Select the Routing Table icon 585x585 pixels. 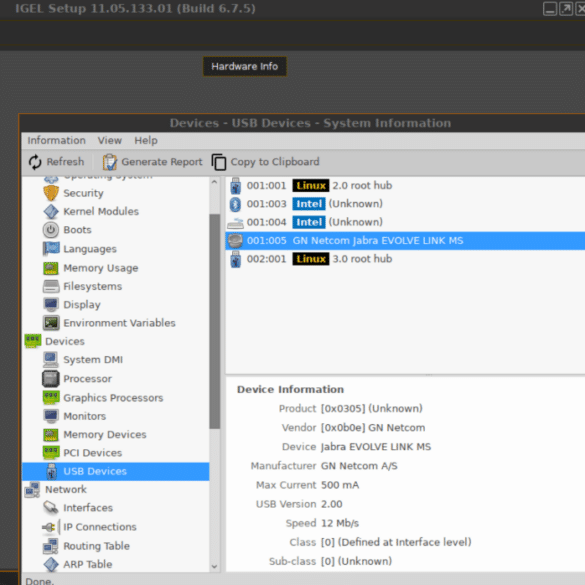click(51, 546)
